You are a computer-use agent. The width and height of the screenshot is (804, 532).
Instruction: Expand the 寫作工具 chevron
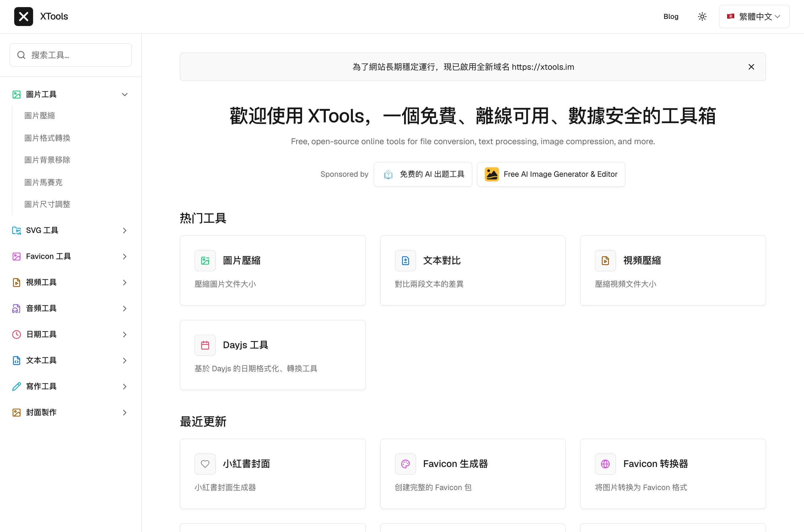coord(124,387)
